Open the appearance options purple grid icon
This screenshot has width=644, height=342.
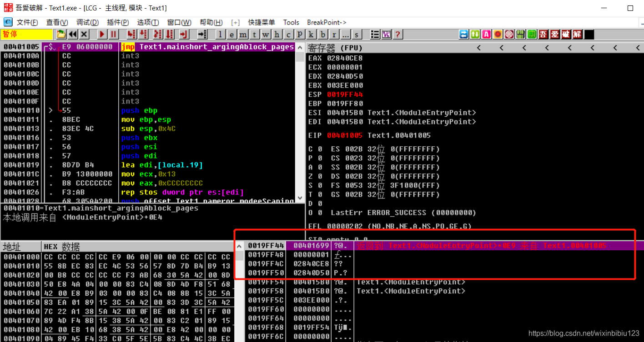[x=387, y=35]
